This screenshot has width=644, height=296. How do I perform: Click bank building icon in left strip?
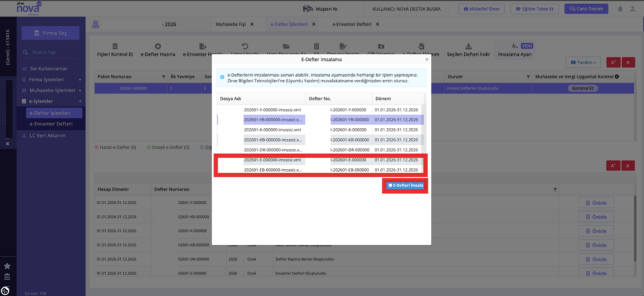[x=7, y=277]
